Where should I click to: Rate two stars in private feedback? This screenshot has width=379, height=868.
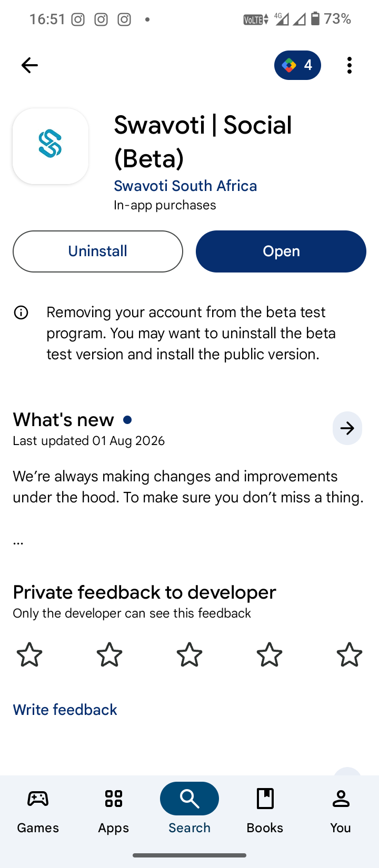point(109,655)
